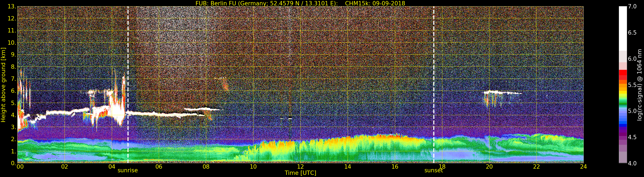644x177 pixels.
Task: Click the sunset label below the axis
Action: pyautogui.click(x=433, y=170)
